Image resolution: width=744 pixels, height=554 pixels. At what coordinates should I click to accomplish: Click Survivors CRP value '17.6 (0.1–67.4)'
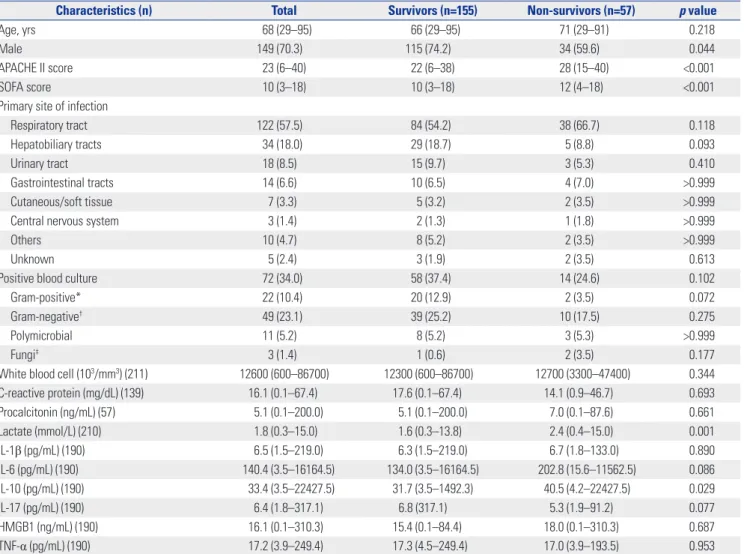coord(429,393)
